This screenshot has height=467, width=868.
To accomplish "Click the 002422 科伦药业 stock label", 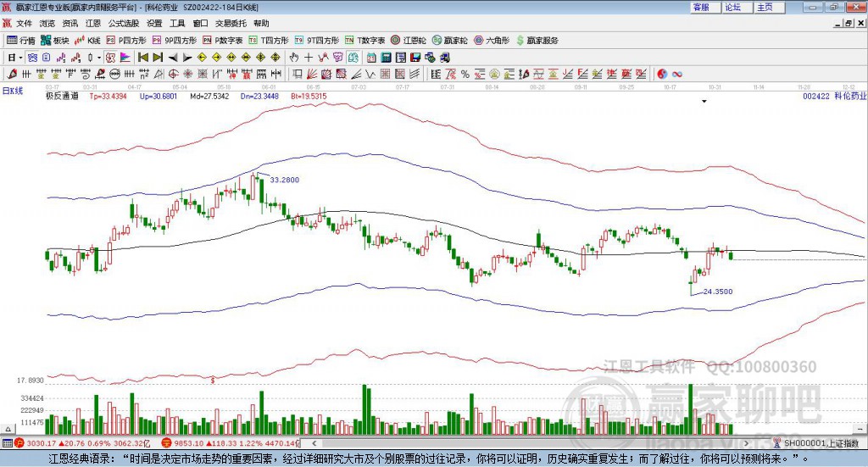I will [834, 96].
